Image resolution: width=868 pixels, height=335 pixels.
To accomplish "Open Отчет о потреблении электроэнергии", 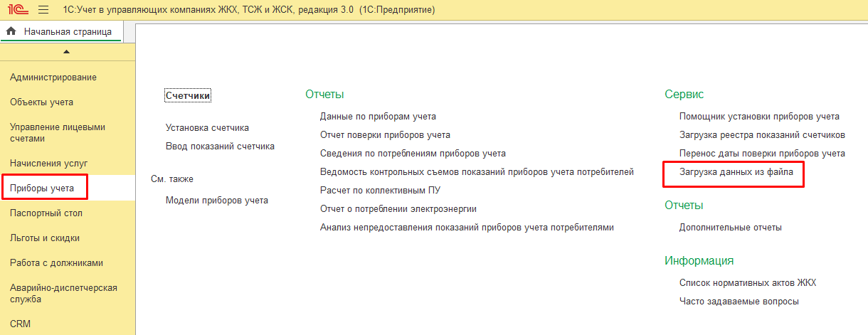I will pyautogui.click(x=398, y=209).
